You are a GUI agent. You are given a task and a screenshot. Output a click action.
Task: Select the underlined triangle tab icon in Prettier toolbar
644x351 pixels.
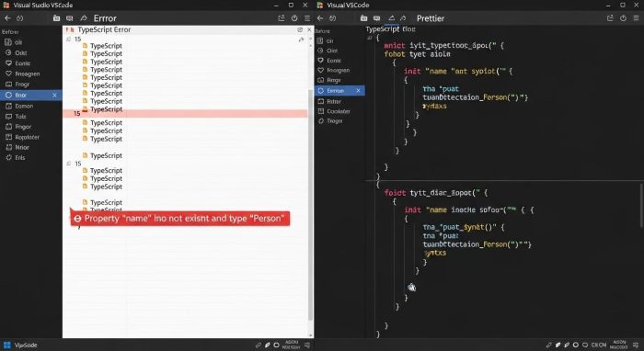point(391,18)
